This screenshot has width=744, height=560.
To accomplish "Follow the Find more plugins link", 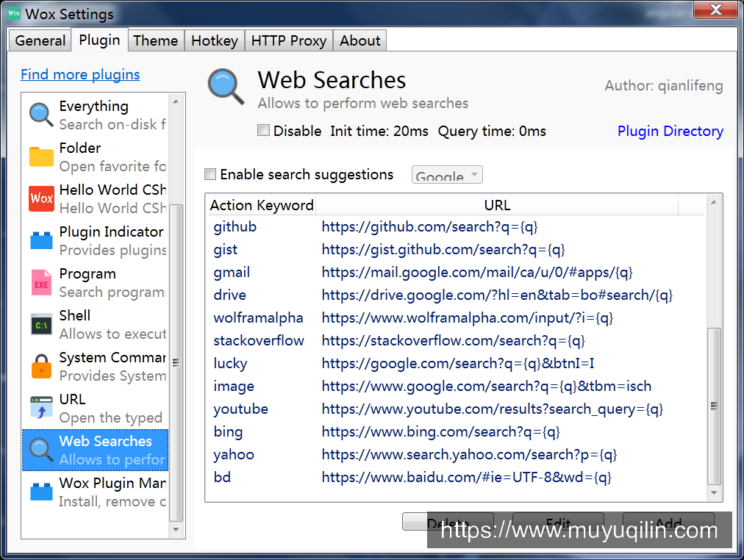I will pyautogui.click(x=80, y=74).
